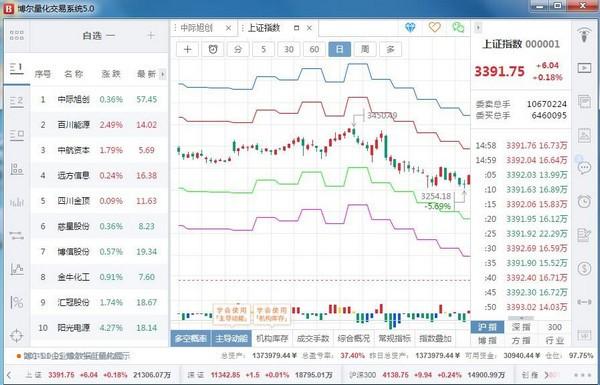Switch chart to 30 minute period
Screen dimensions: 600x385
tap(289, 49)
